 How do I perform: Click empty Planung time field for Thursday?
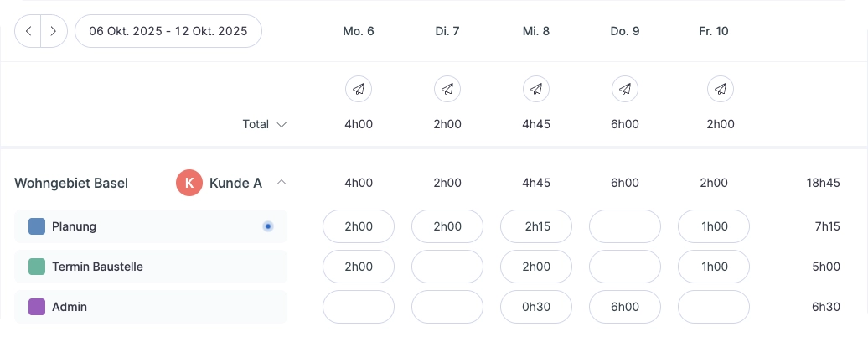625,226
